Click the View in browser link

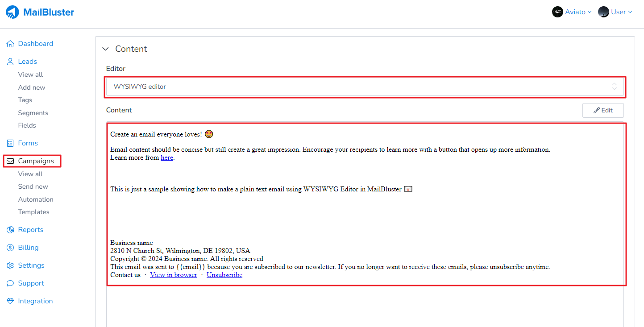tap(174, 275)
